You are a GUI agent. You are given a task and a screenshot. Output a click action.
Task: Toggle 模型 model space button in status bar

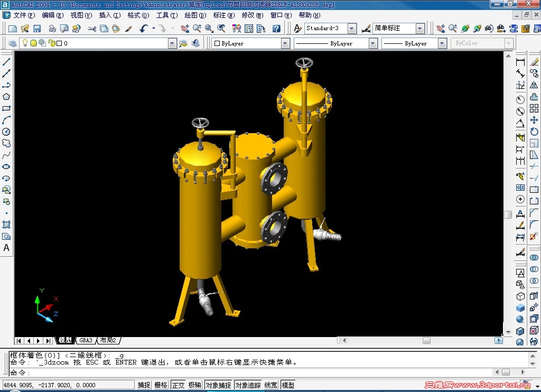(x=288, y=385)
